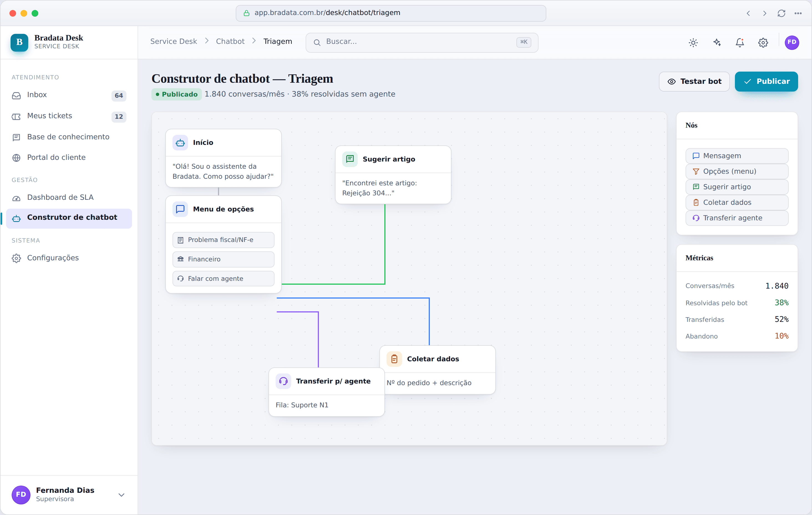Viewport: 812px width, 515px height.
Task: Click the Abandono 10% metric
Action: pyautogui.click(x=737, y=336)
